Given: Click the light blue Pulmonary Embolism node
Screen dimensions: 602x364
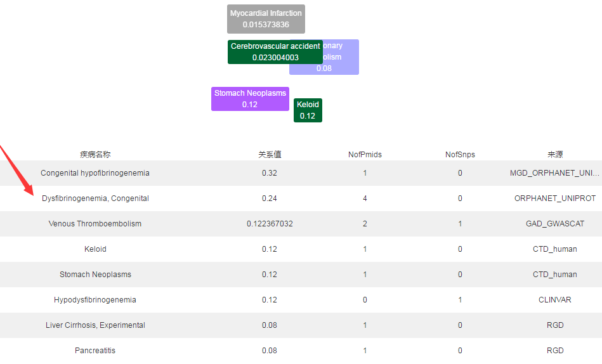Looking at the screenshot, I should click(x=341, y=66).
